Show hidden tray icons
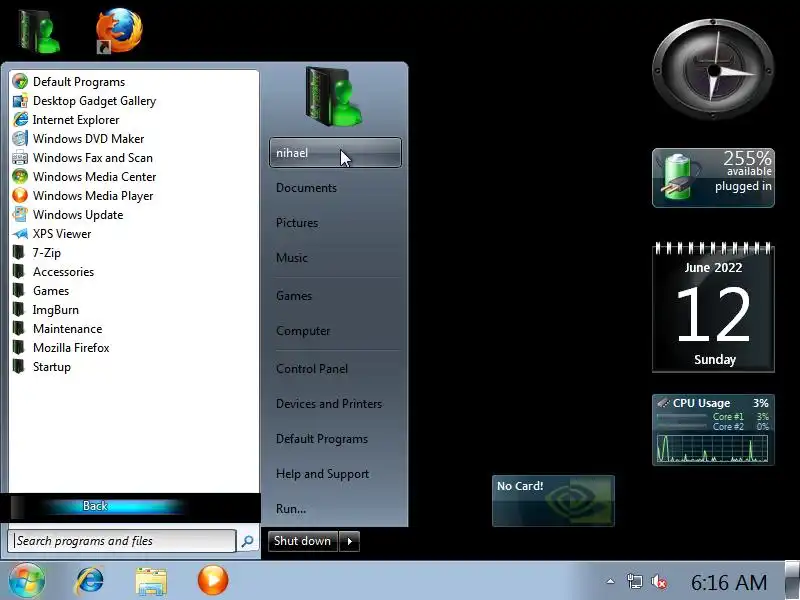The width and height of the screenshot is (800, 600). pos(610,581)
